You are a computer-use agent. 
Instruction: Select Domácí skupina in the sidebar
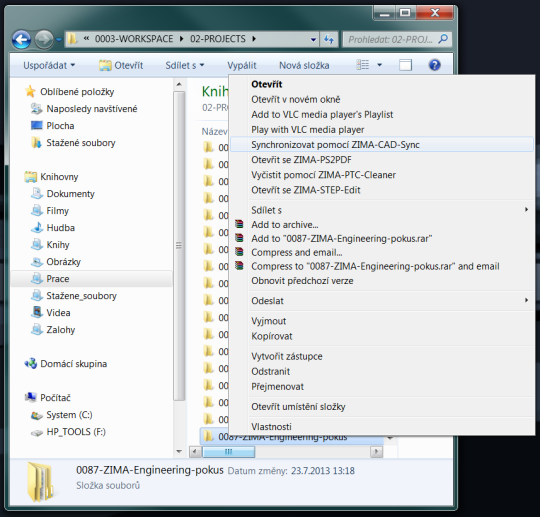click(66, 364)
